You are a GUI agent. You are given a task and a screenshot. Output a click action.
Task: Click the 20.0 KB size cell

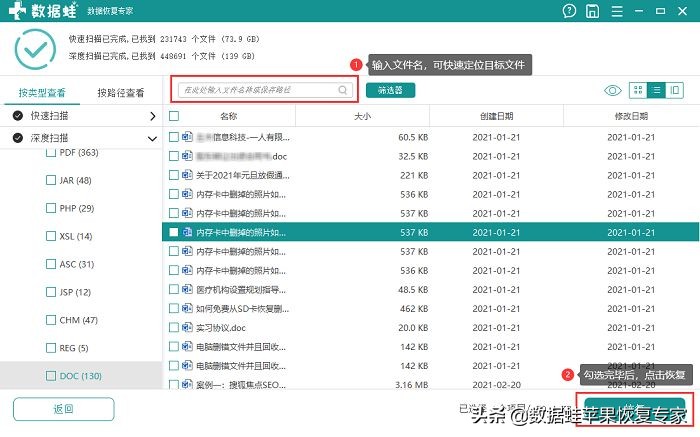413,328
